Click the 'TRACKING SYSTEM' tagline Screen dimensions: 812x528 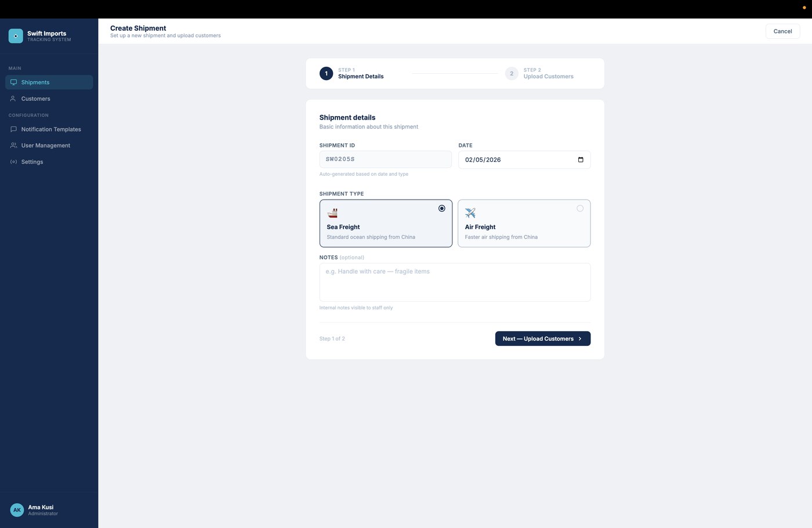pos(49,40)
